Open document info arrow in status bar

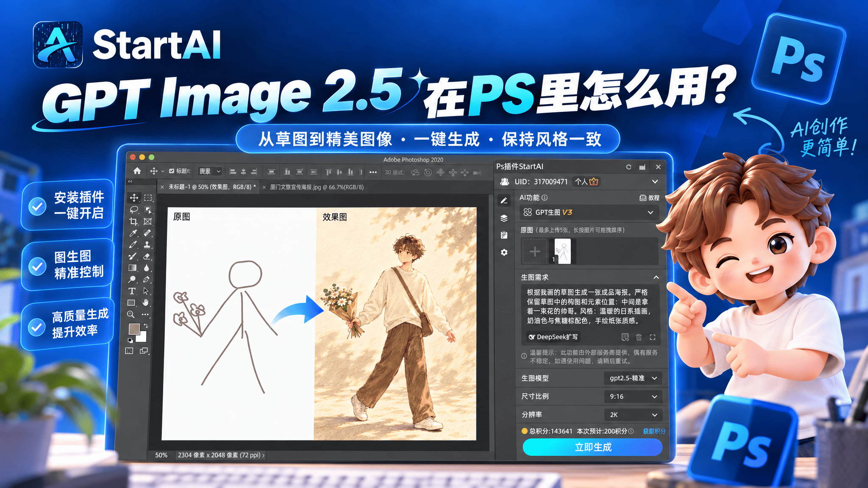263,455
